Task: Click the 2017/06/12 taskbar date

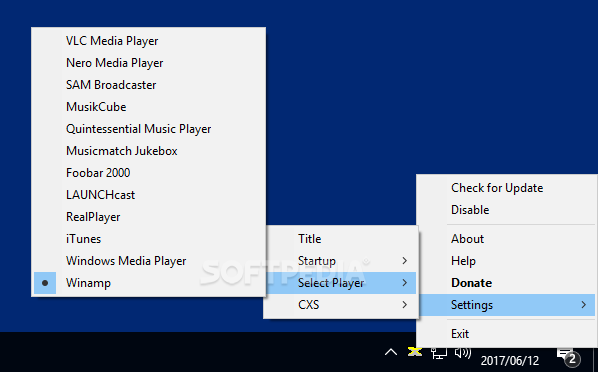Action: point(510,361)
